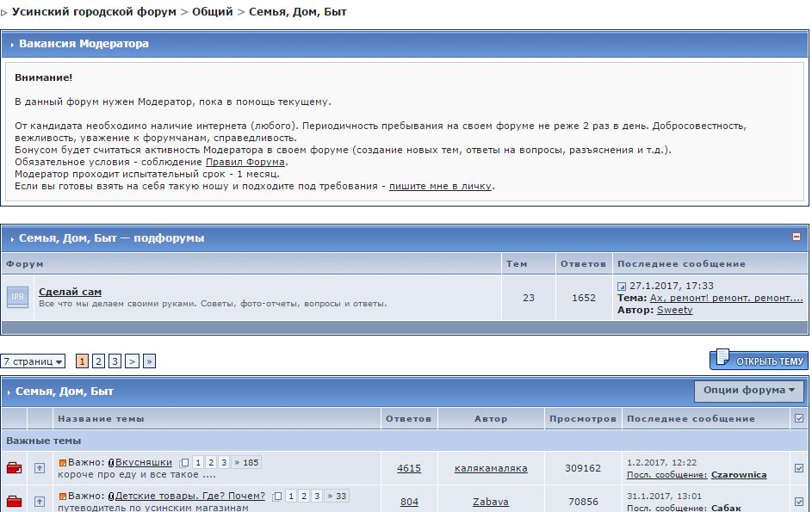Click the red folder icon of Вкусняшки topic
The height and width of the screenshot is (512, 812).
point(15,468)
